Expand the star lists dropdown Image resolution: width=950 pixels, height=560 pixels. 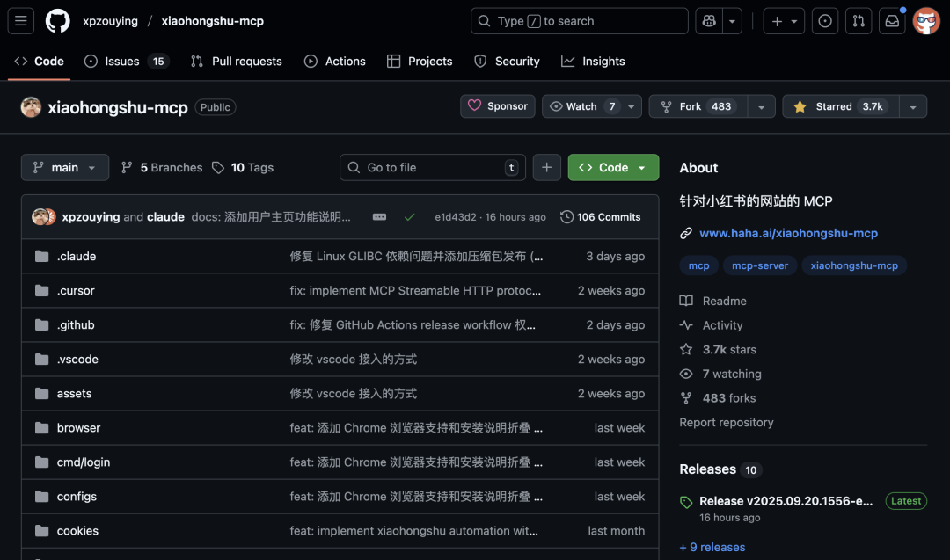[913, 106]
